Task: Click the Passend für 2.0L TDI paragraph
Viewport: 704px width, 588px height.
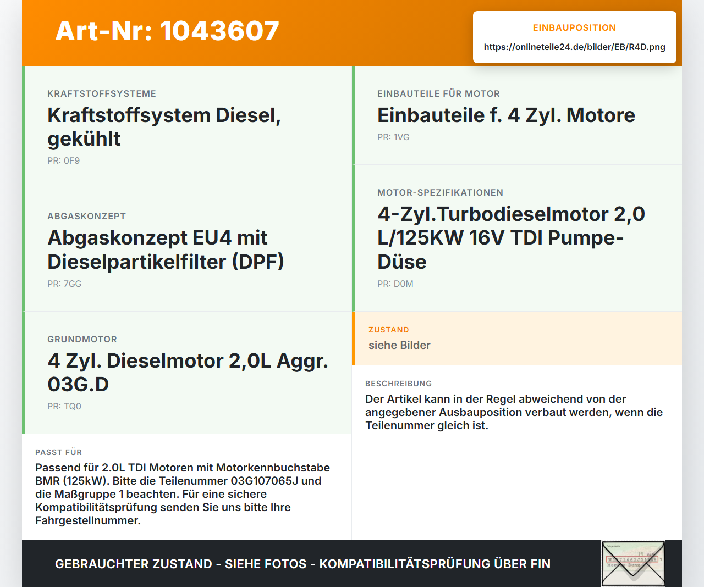Action: 183,495
